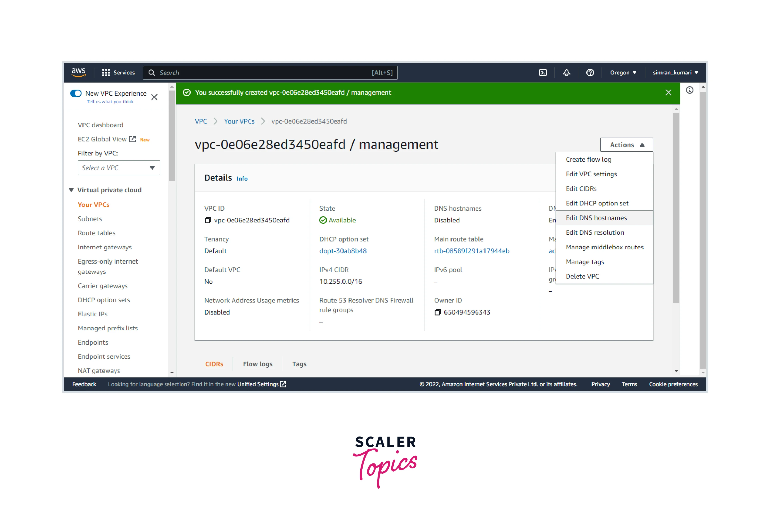This screenshot has width=770, height=532.
Task: Click the AWS logo home icon
Action: [79, 72]
